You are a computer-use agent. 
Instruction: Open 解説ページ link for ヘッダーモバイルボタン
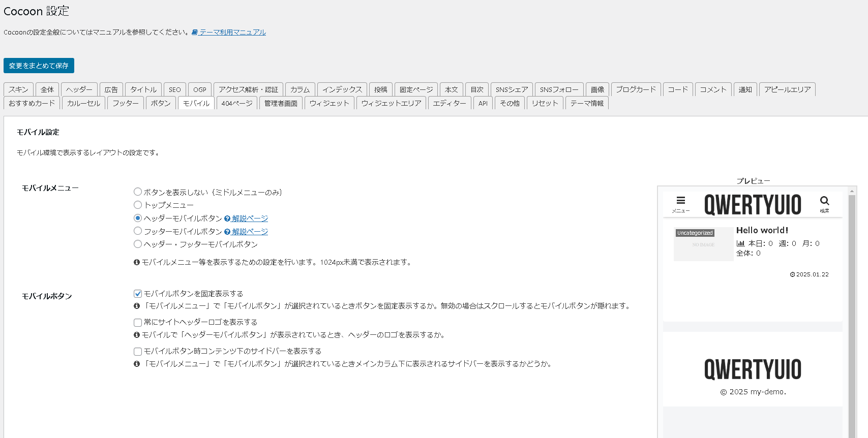[x=250, y=218]
